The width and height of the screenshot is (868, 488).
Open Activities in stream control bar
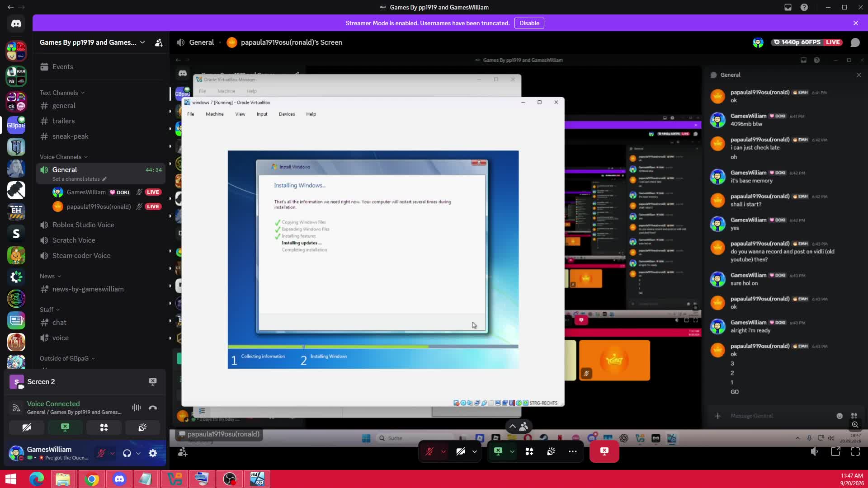tap(529, 451)
